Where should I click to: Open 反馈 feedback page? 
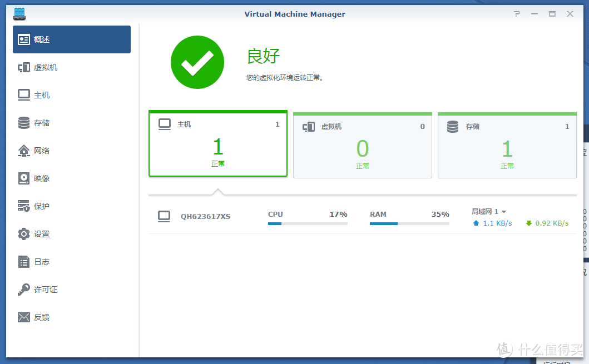tap(71, 317)
